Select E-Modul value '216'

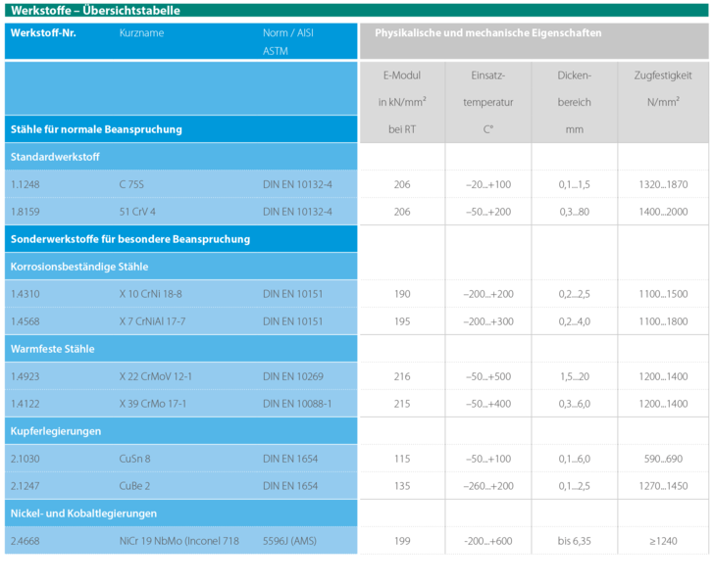402,376
